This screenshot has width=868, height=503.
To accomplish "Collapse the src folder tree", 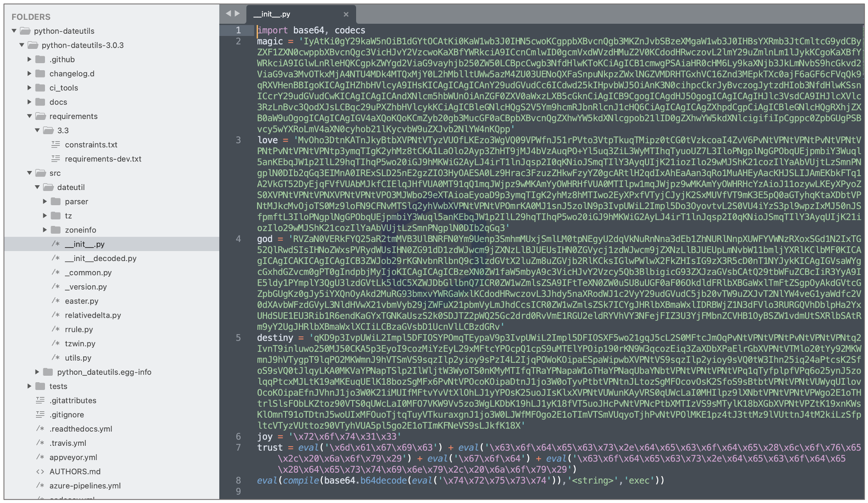I will (x=29, y=173).
